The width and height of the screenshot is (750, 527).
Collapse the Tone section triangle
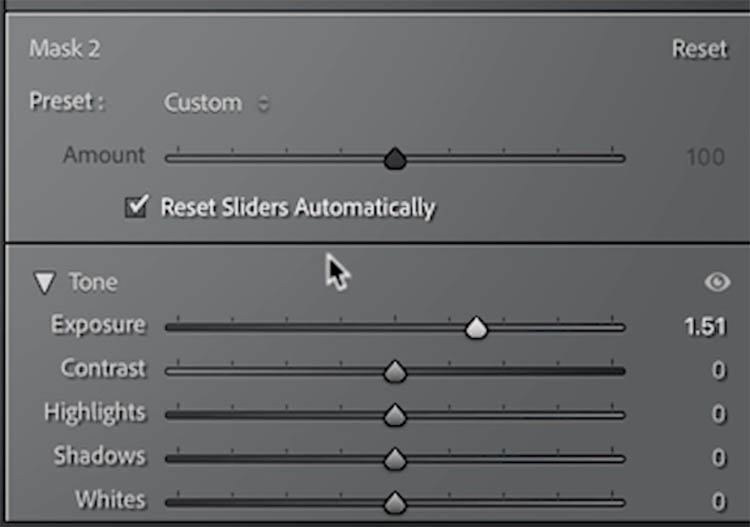(x=44, y=283)
